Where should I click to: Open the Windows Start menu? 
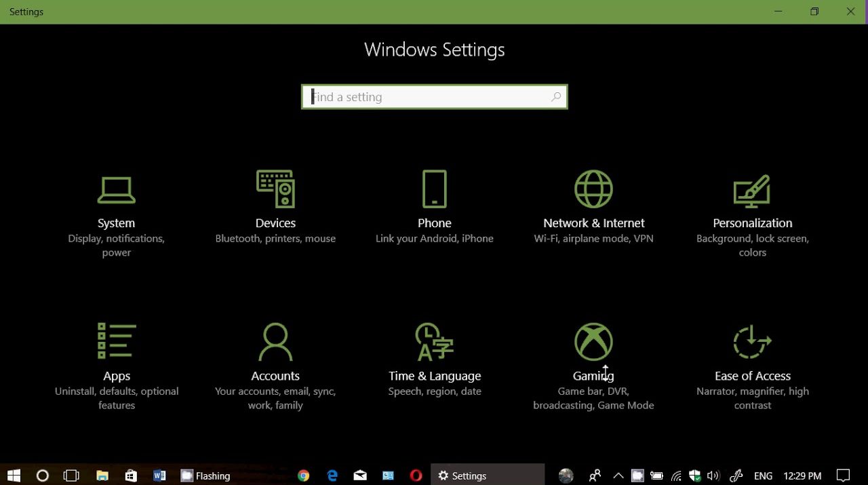click(x=14, y=476)
